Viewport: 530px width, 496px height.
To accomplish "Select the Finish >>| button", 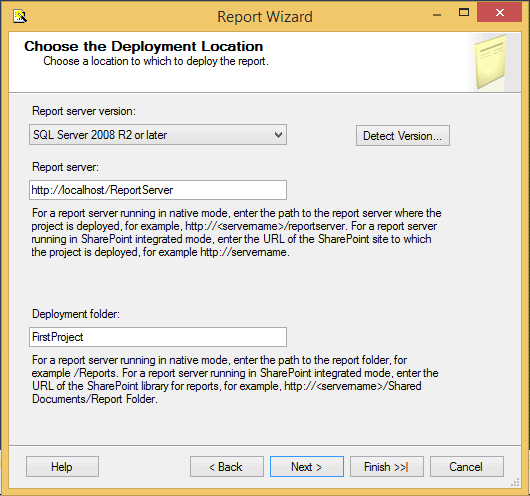I will pyautogui.click(x=387, y=467).
